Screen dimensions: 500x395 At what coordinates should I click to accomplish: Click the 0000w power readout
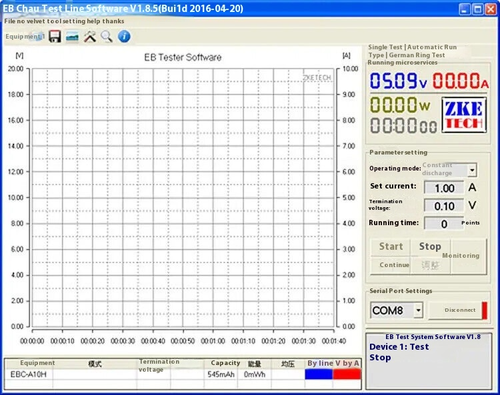pyautogui.click(x=400, y=105)
